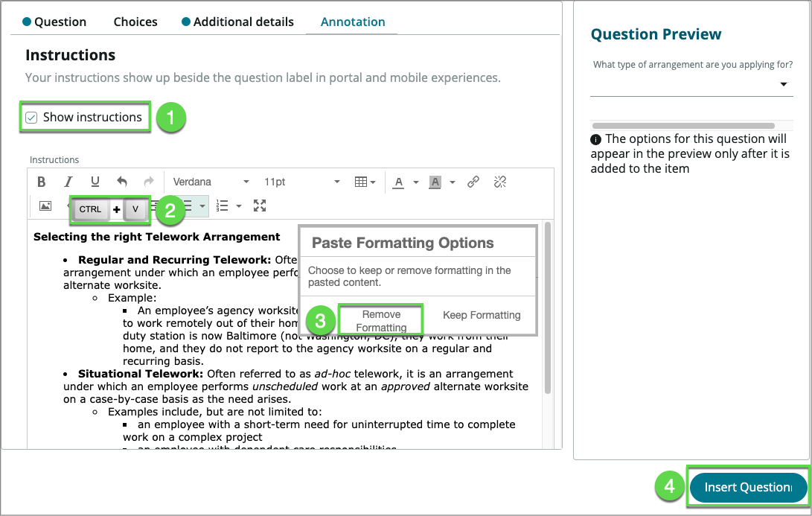Open the Verdana font family dropdown
812x516 pixels.
(211, 182)
